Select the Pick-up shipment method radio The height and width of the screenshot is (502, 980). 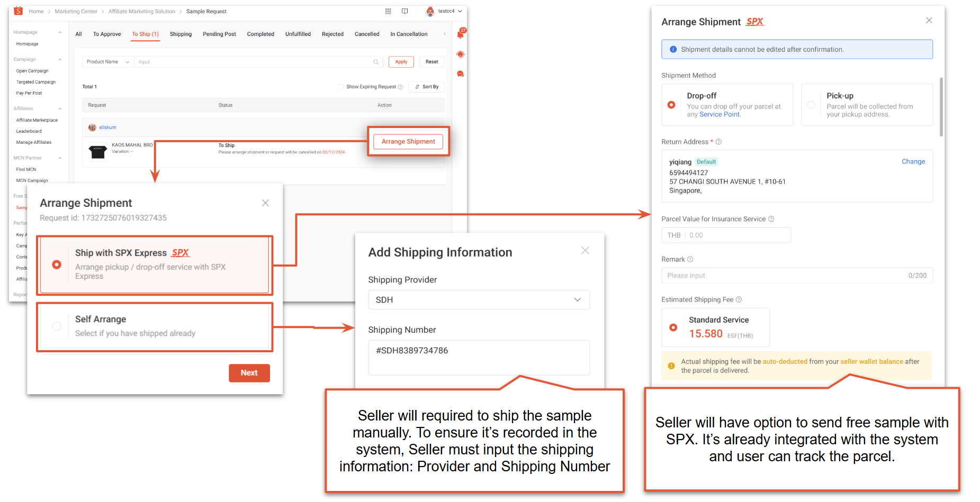(x=811, y=105)
